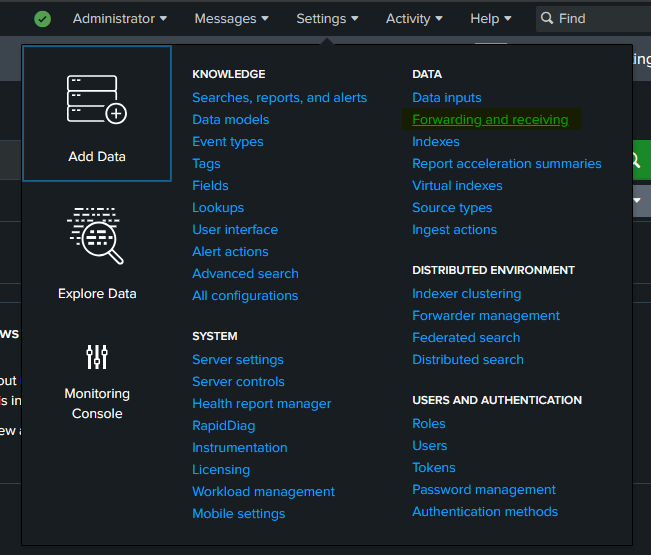Open Indexes settings
Screen dimensions: 651x555
[x=436, y=142]
